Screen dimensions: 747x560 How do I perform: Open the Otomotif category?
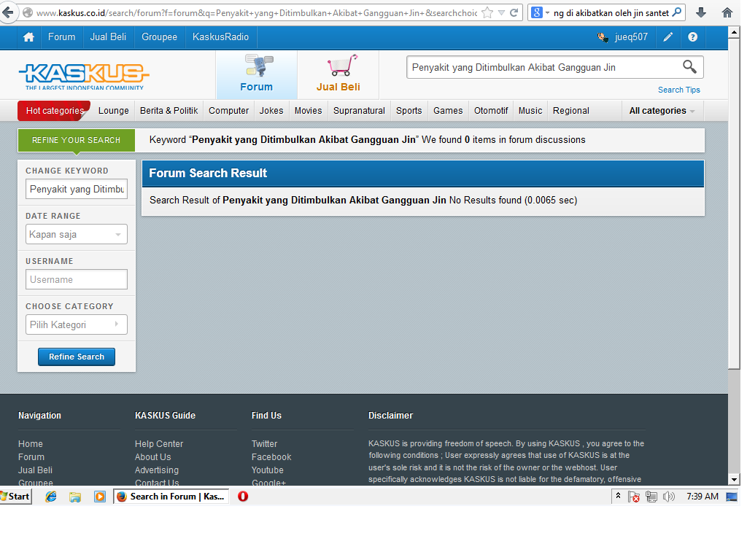(x=491, y=111)
